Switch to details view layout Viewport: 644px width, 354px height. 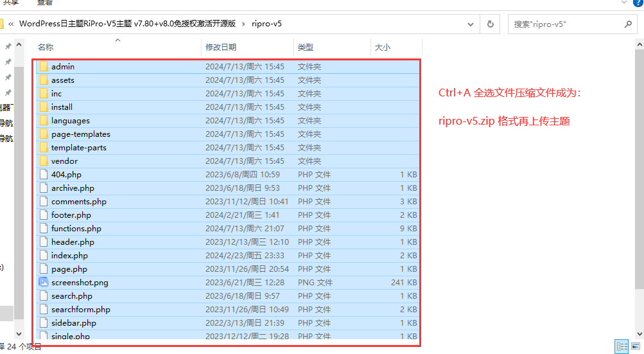point(621,346)
